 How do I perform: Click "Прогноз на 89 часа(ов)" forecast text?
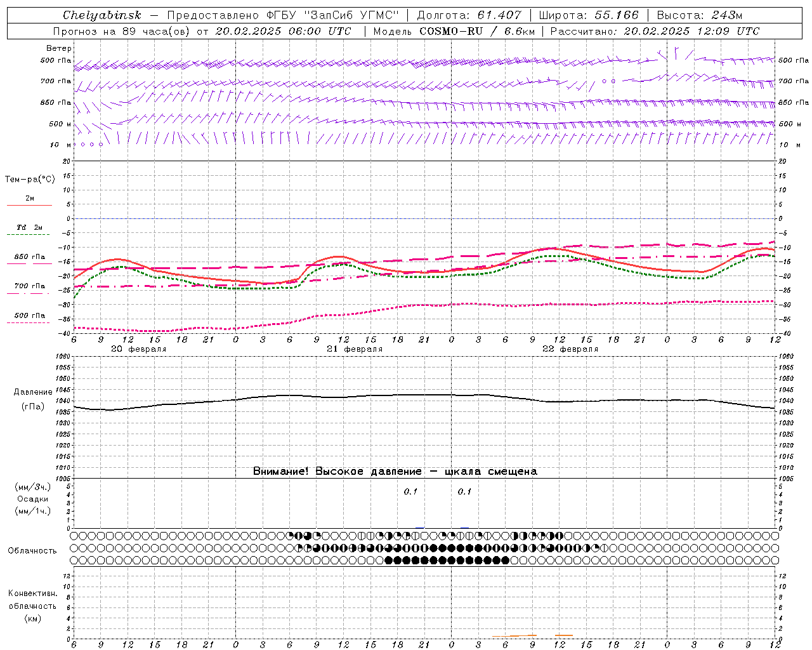click(123, 31)
